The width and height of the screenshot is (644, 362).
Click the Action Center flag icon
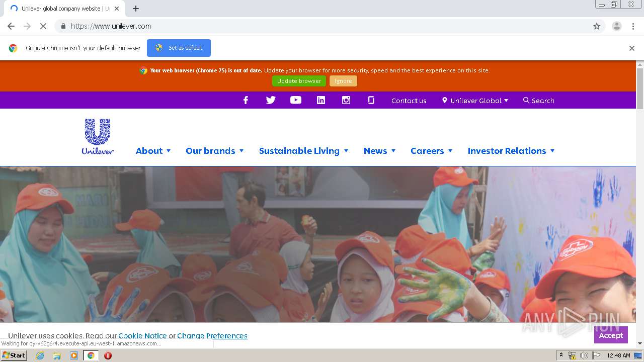(x=596, y=355)
